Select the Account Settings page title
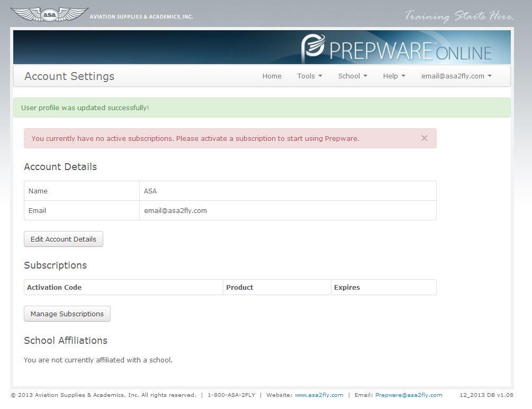532x409 pixels. pyautogui.click(x=69, y=76)
